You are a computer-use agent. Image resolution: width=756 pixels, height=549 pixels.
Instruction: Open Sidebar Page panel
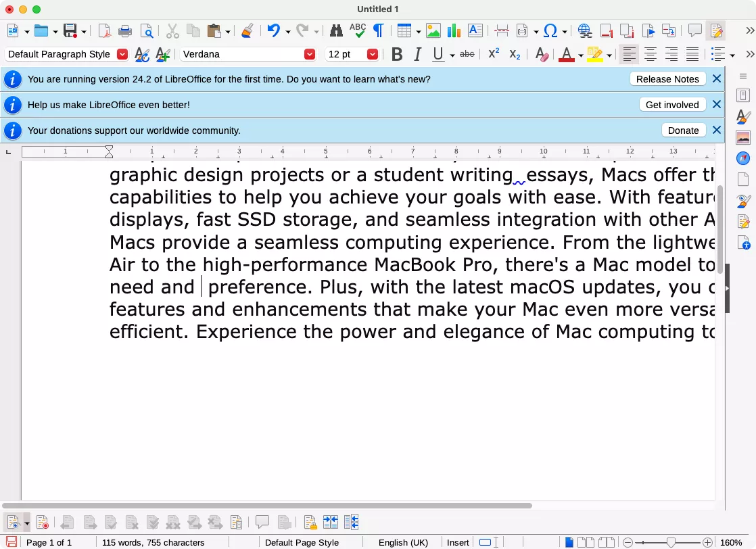pos(743,179)
